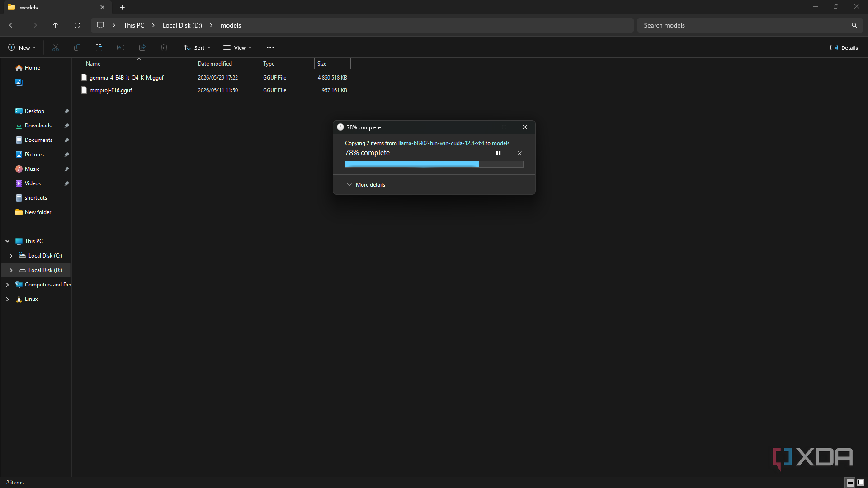The image size is (868, 488).
Task: Cancel the copy with the small X
Action: 519,153
